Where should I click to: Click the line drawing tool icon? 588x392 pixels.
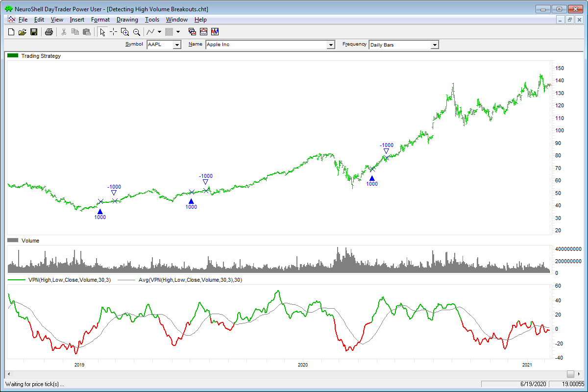tap(151, 32)
